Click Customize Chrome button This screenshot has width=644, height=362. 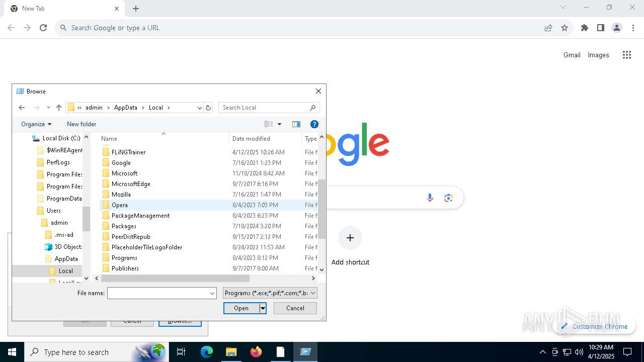595,326
